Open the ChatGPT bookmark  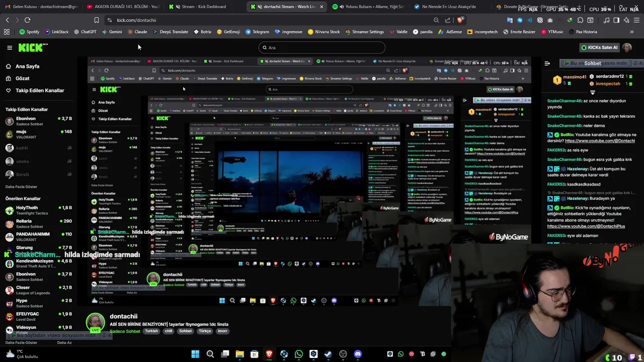(x=85, y=32)
